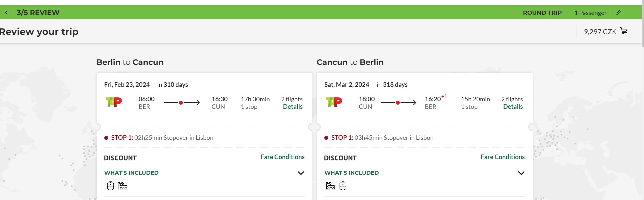Screen dimensions: 644x200
Task: View Fare Conditions for the return flight
Action: (502, 157)
